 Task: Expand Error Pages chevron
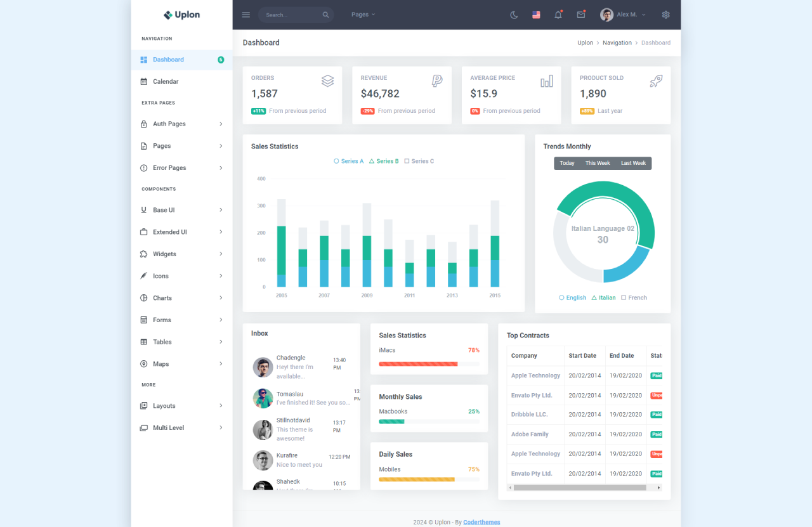point(221,168)
